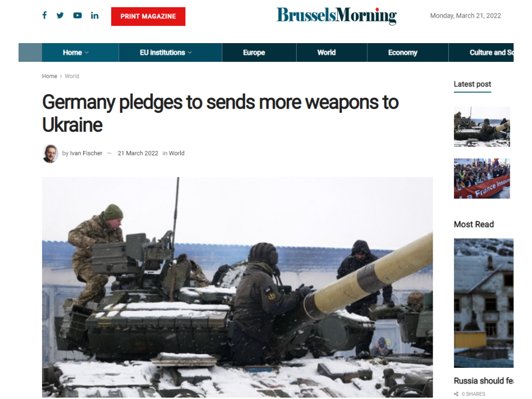
Task: Follow the Ivan Fischer author link
Action: [x=86, y=153]
